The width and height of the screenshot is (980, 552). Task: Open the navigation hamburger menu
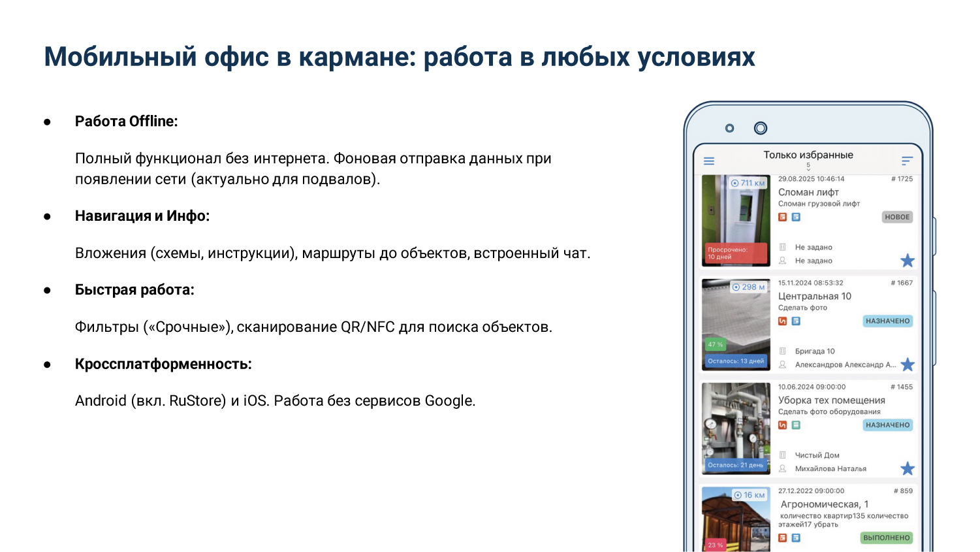709,160
